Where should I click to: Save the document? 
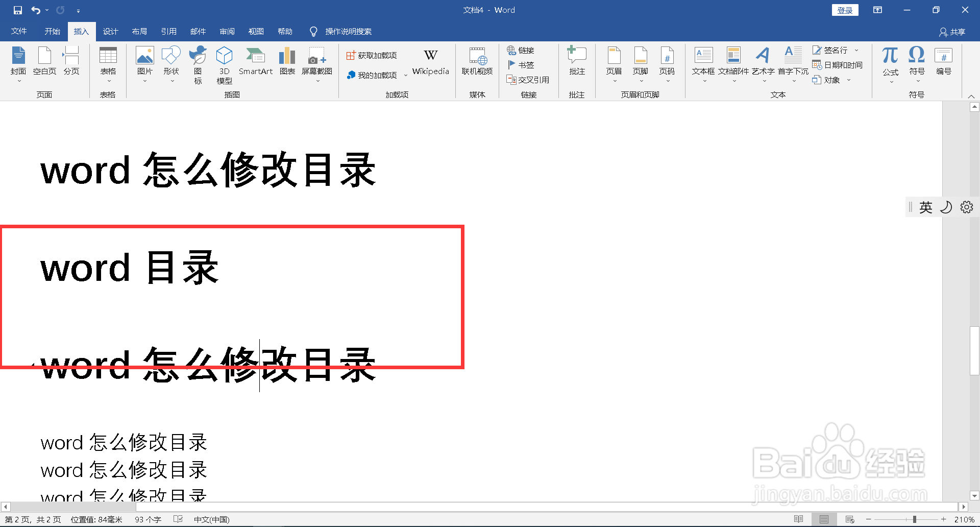(x=18, y=10)
